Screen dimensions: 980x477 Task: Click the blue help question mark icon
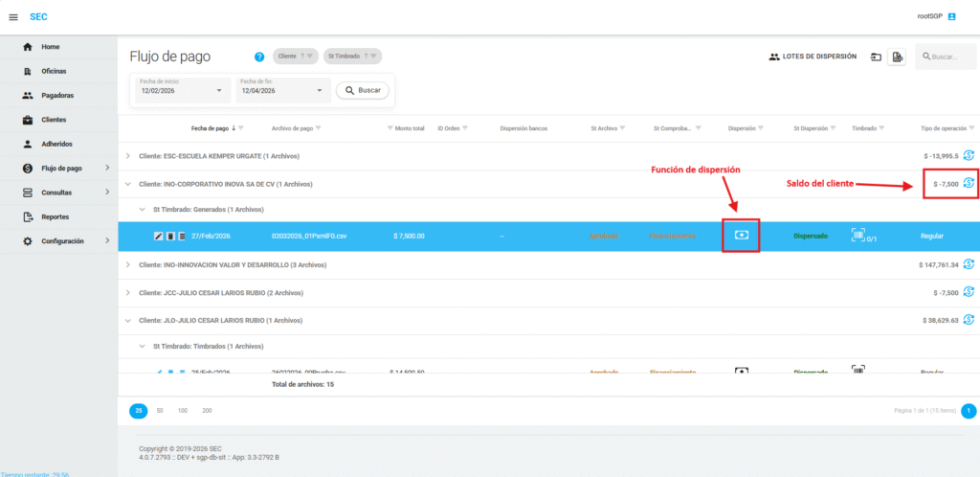click(259, 57)
